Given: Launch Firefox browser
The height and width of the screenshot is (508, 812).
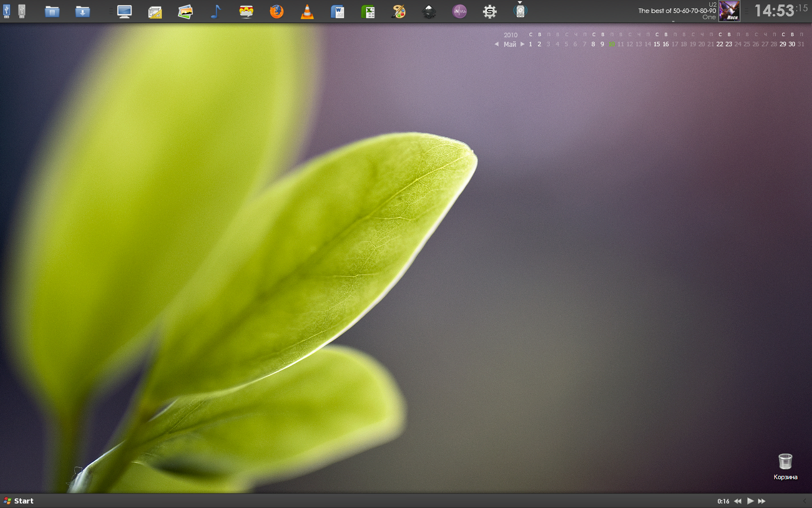Looking at the screenshot, I should pyautogui.click(x=277, y=11).
